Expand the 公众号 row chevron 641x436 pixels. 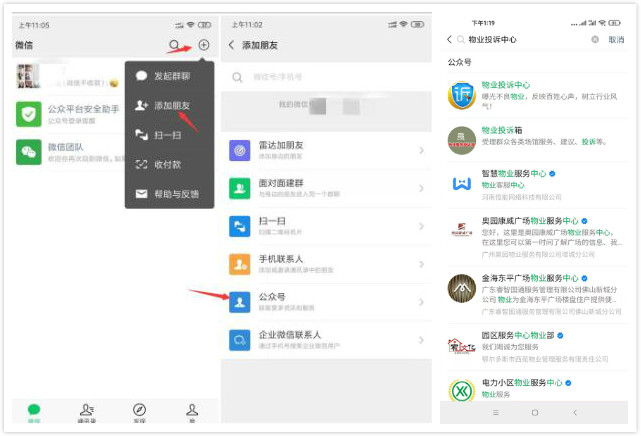tap(421, 302)
